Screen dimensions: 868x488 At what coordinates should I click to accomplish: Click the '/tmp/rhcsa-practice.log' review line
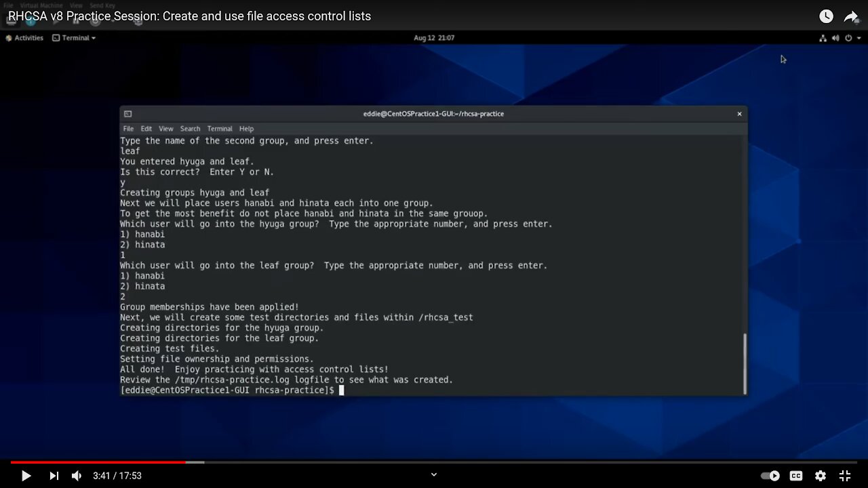click(286, 380)
